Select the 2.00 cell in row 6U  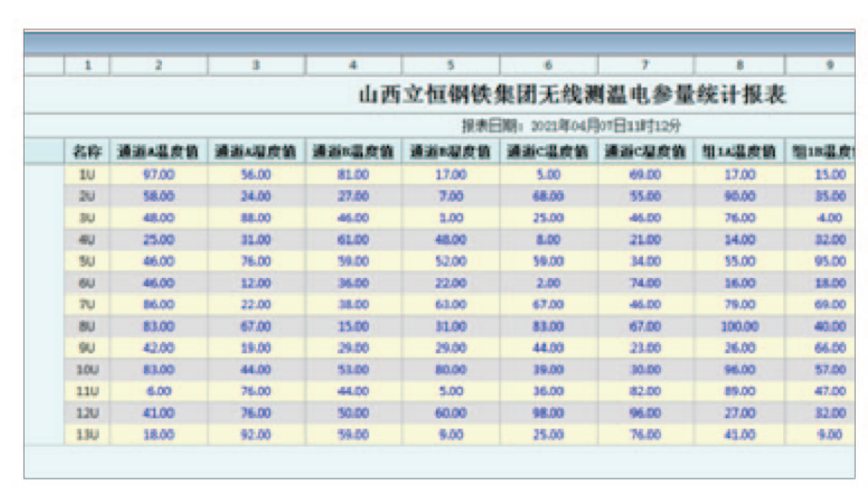click(x=548, y=283)
